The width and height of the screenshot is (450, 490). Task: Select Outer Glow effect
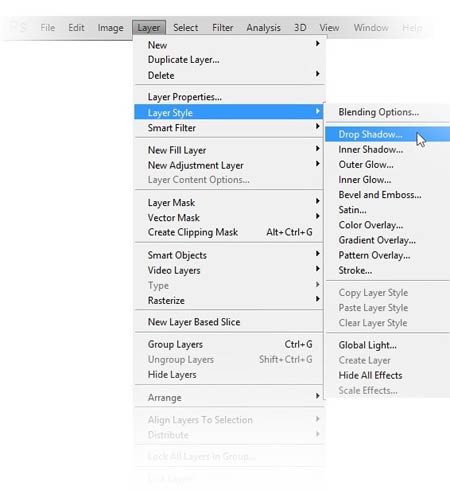(387, 165)
